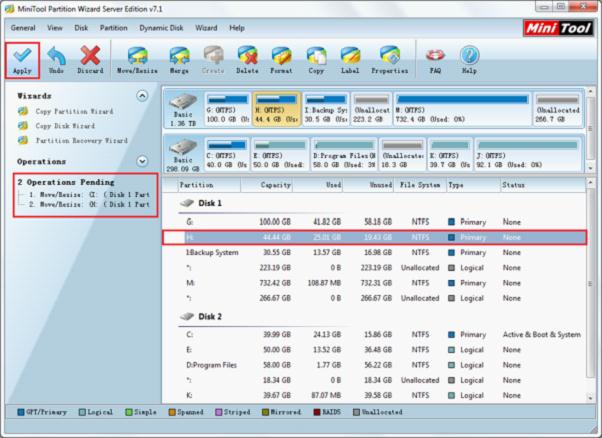Select J: 92.1 GB block in disk map
This screenshot has width=602, height=438.
click(528, 155)
